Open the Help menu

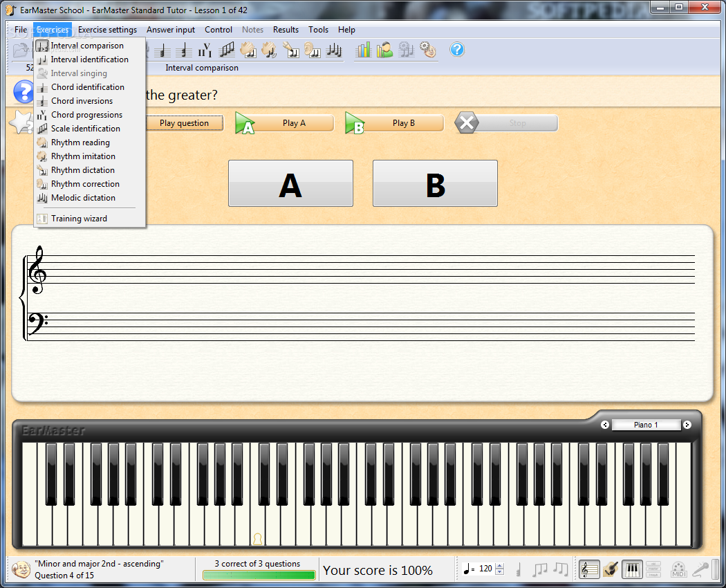pos(346,30)
